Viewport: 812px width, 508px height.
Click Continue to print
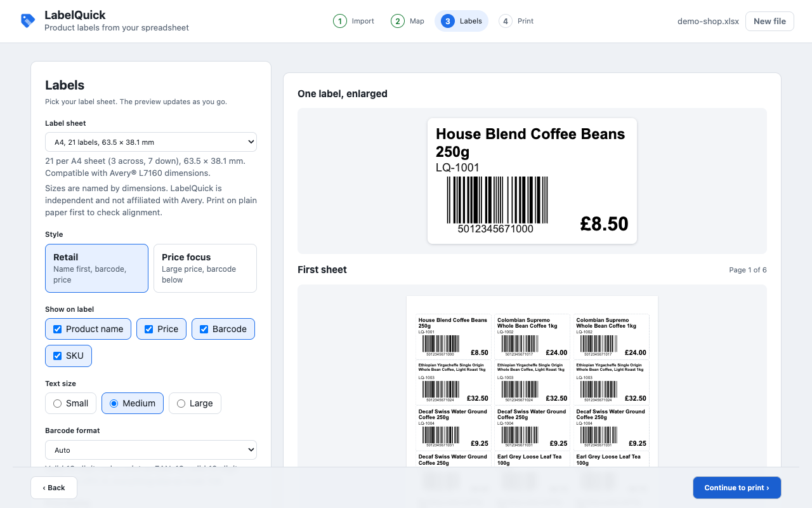click(x=737, y=488)
